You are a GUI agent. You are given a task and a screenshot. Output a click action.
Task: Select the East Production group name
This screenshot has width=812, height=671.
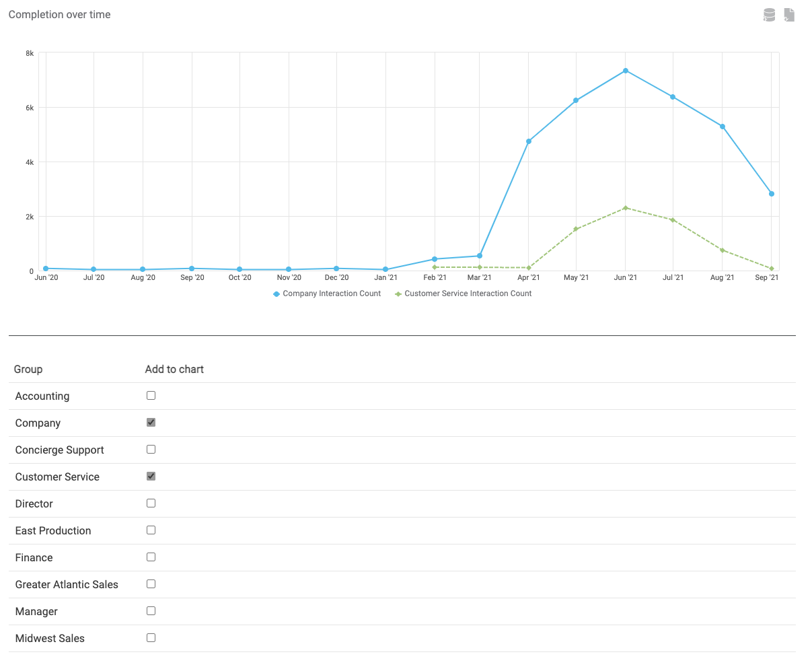(53, 531)
